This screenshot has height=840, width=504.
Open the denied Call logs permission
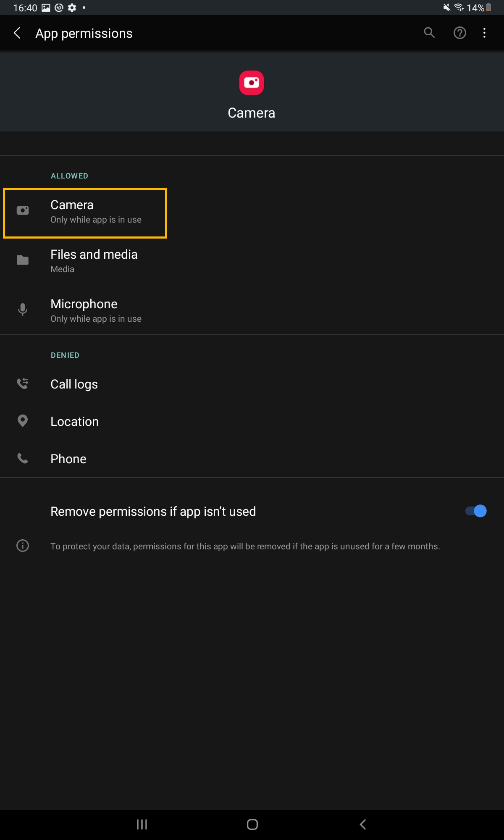[74, 384]
